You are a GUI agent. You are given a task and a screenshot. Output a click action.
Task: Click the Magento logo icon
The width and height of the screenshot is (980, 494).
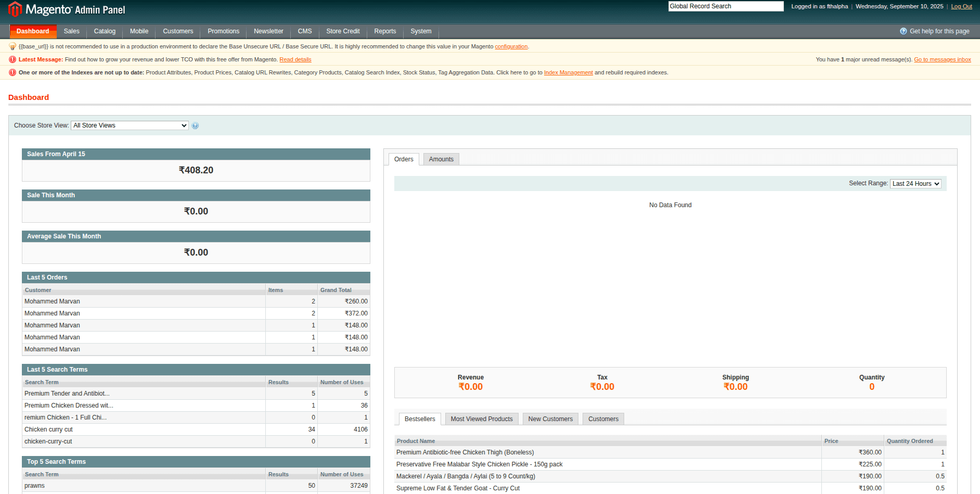[14, 9]
